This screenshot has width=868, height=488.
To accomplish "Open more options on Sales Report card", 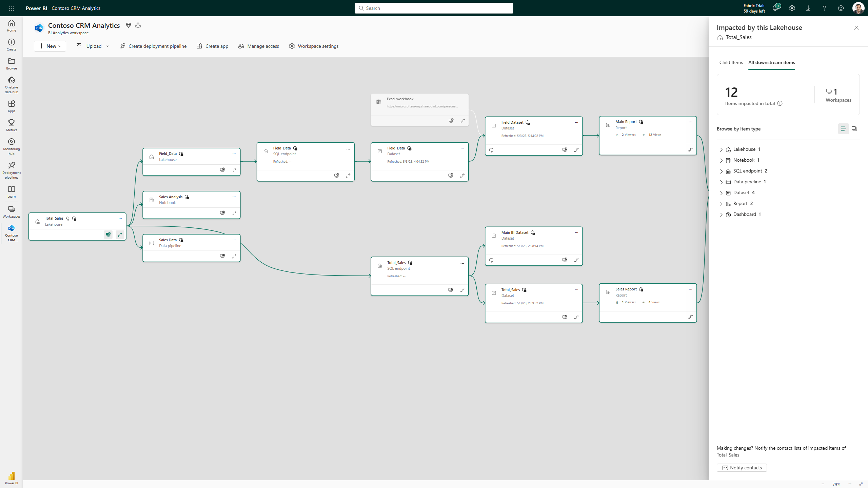I will pos(690,289).
